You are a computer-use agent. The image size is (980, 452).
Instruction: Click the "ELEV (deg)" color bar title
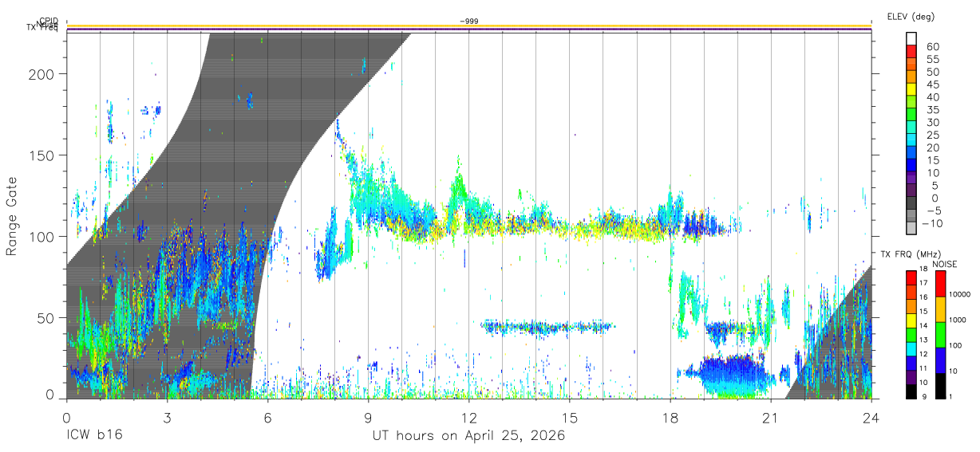point(911,16)
